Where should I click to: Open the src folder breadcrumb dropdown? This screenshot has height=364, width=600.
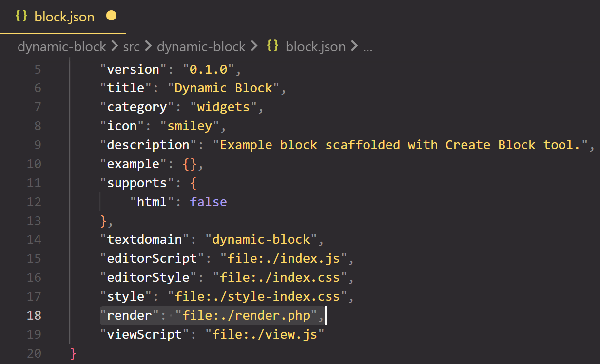(x=131, y=46)
